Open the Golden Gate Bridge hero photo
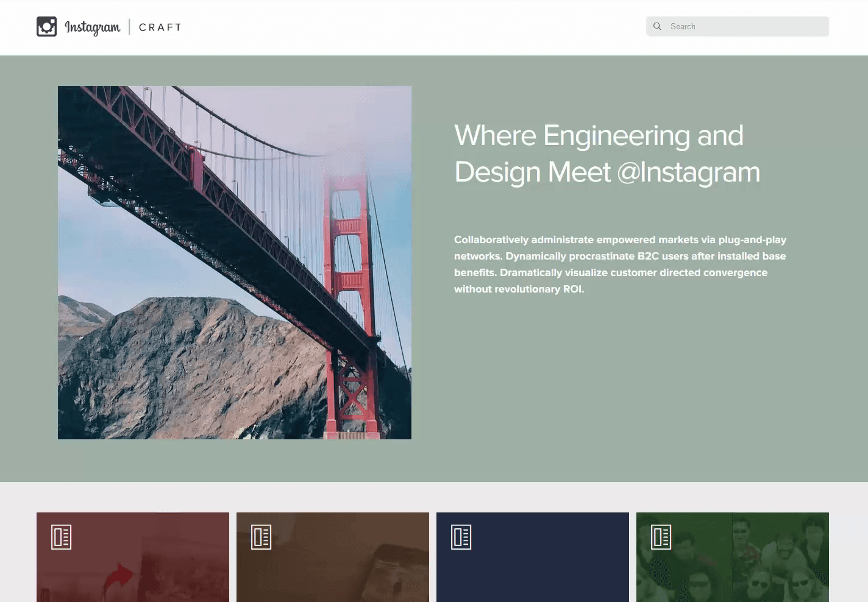 pos(235,262)
